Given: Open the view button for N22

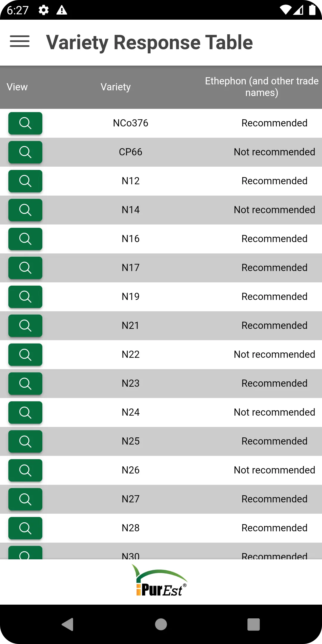Looking at the screenshot, I should pos(25,354).
